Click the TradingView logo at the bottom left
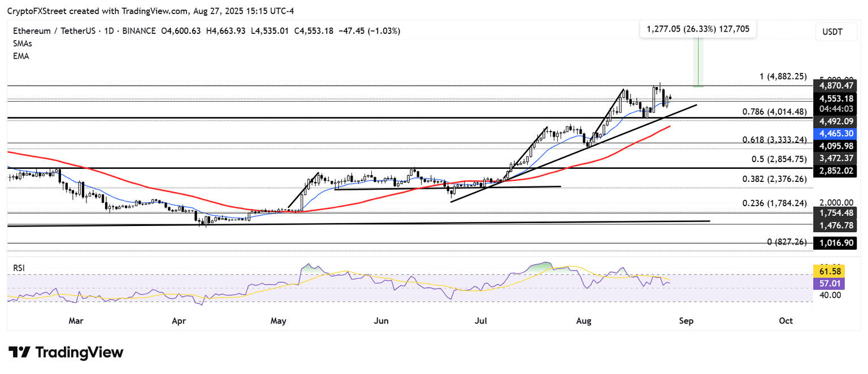Viewport: 868px width, 374px height. point(66,353)
